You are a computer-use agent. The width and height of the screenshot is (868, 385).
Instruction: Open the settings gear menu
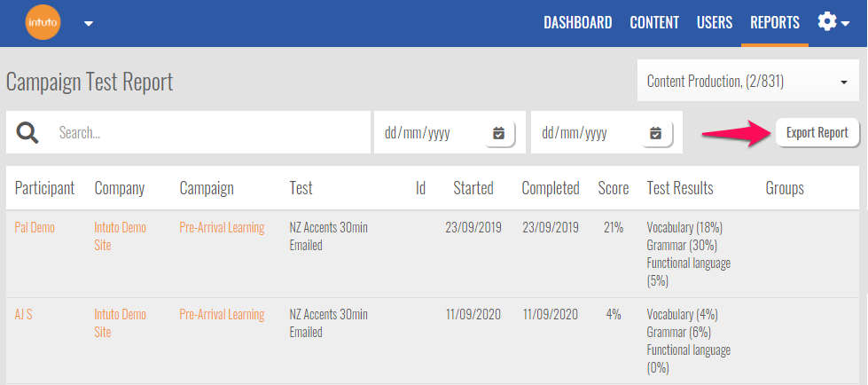coord(833,23)
